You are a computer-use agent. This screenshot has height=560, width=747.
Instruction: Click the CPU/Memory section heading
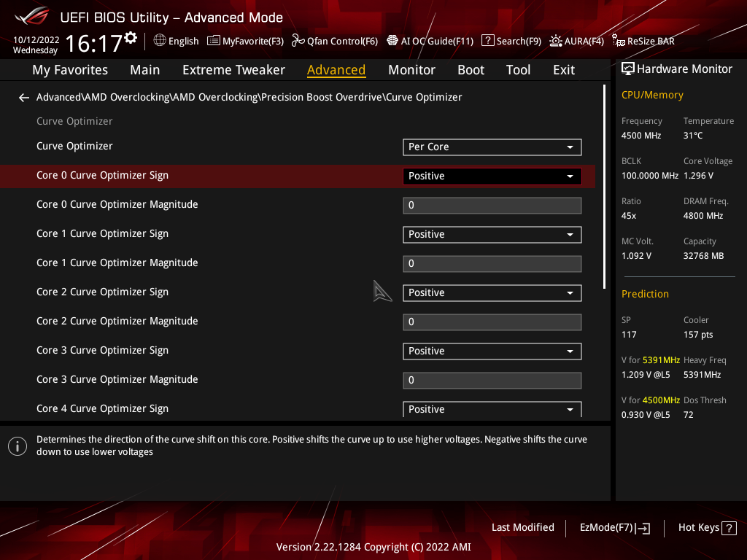pos(652,96)
